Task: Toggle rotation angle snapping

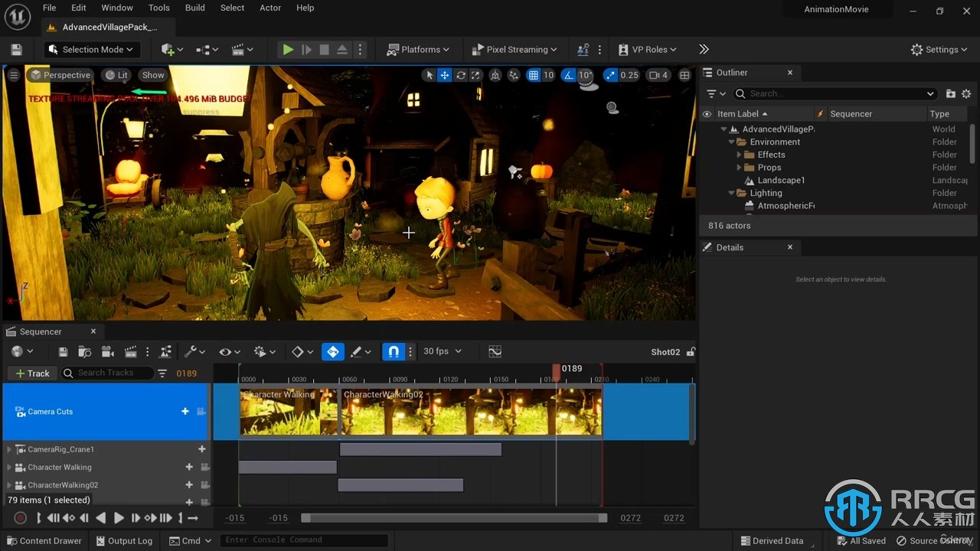Action: coord(568,75)
